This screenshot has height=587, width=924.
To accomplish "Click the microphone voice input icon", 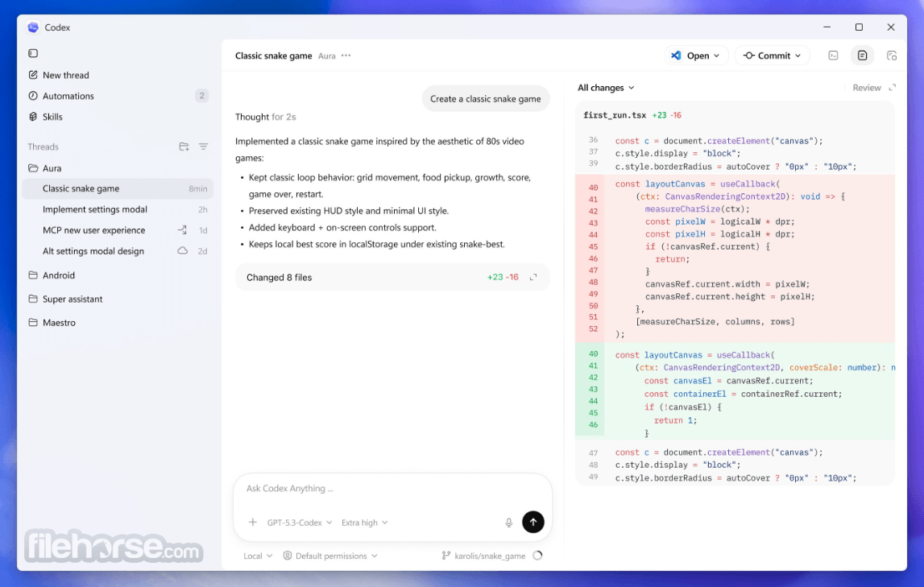I will tap(508, 523).
